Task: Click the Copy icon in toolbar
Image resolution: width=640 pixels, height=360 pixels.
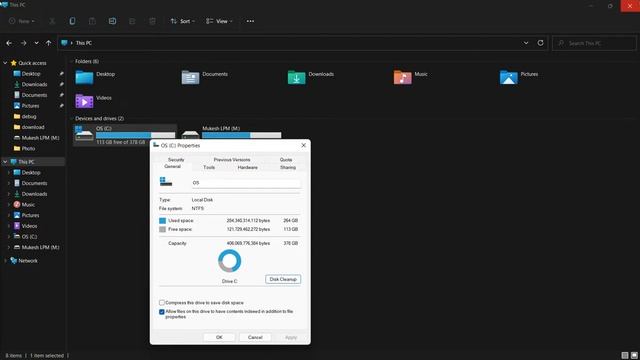Action: point(72,21)
